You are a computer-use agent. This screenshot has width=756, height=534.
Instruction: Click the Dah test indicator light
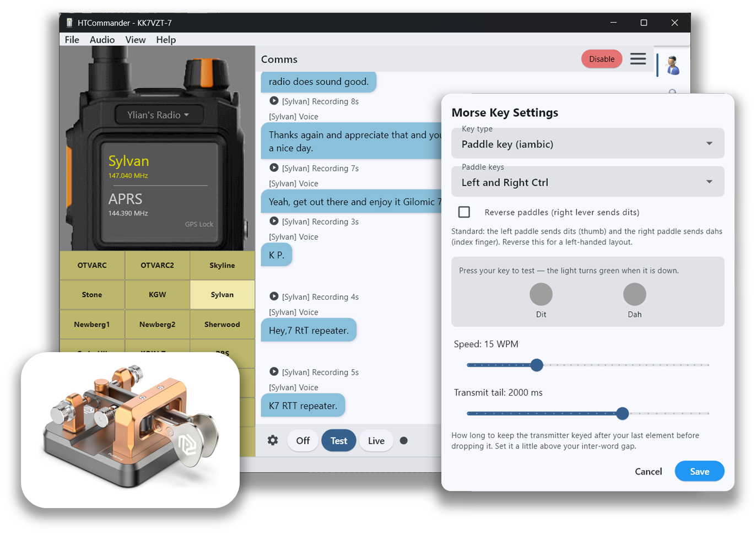pyautogui.click(x=635, y=294)
